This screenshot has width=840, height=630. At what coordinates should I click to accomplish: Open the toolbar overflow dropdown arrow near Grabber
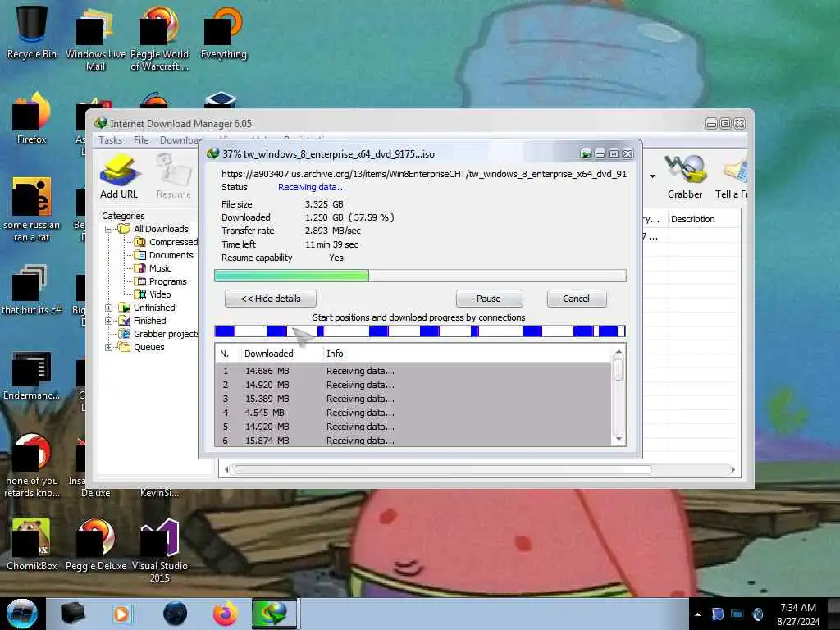pos(652,176)
